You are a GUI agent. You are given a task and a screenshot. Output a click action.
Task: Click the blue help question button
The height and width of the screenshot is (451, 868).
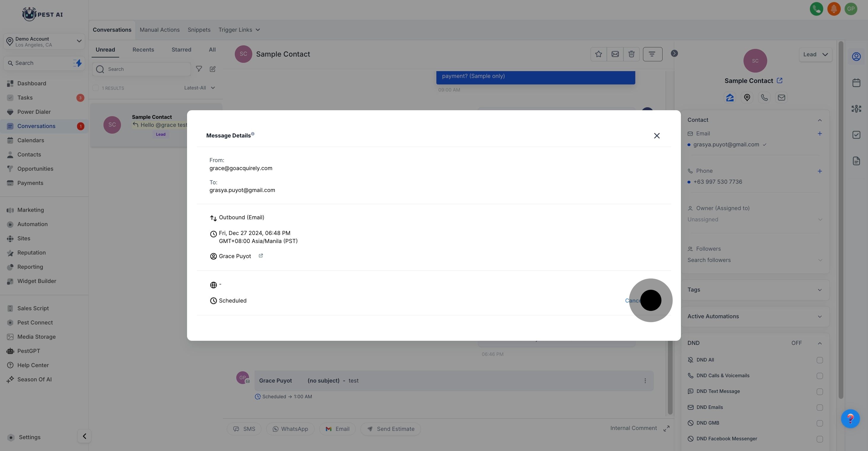click(850, 419)
